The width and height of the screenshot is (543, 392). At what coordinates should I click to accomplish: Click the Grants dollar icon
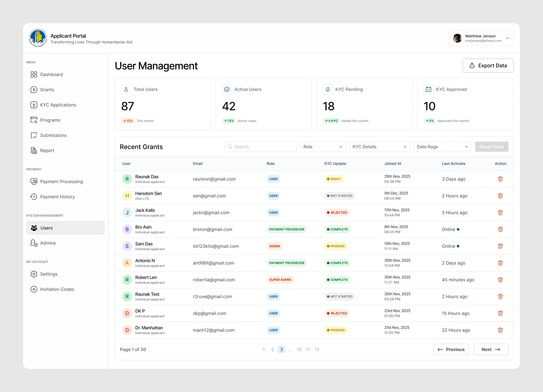(34, 90)
